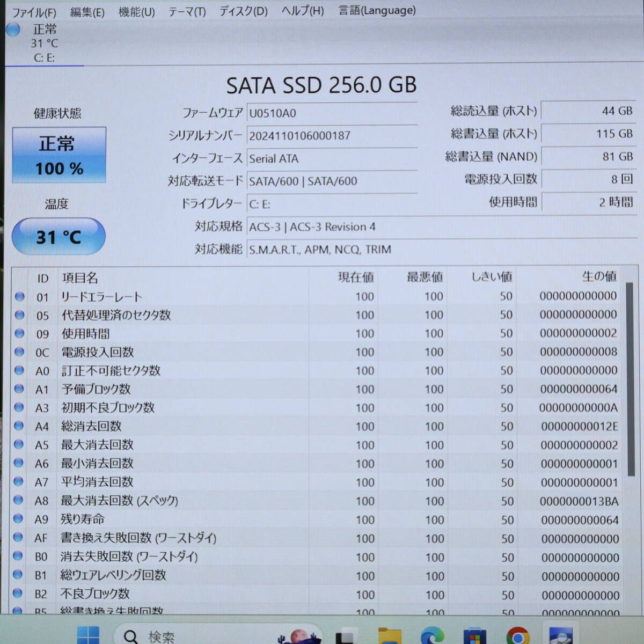Image resolution: width=644 pixels, height=644 pixels.
Task: Click raw value 00000000012E in 総消去回数 row
Action: click(579, 427)
